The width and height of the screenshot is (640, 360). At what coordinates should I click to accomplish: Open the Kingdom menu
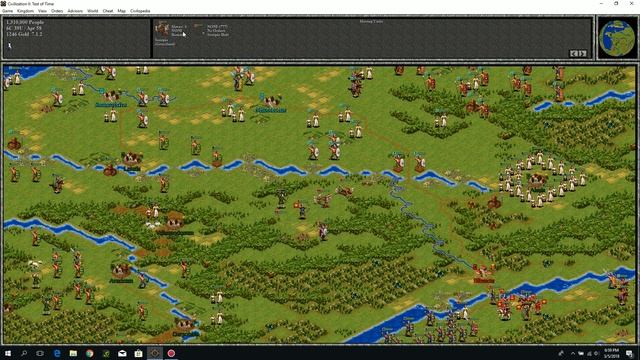25,11
